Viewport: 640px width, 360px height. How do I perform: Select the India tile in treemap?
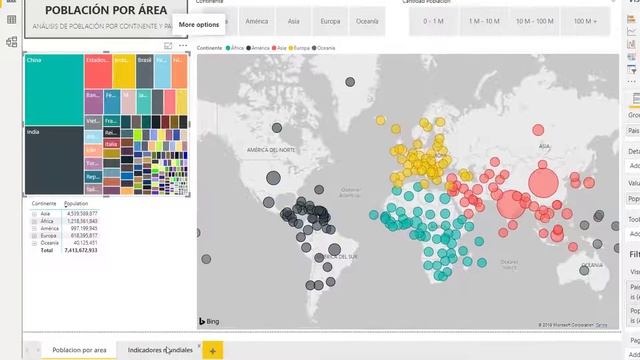[x=54, y=160]
